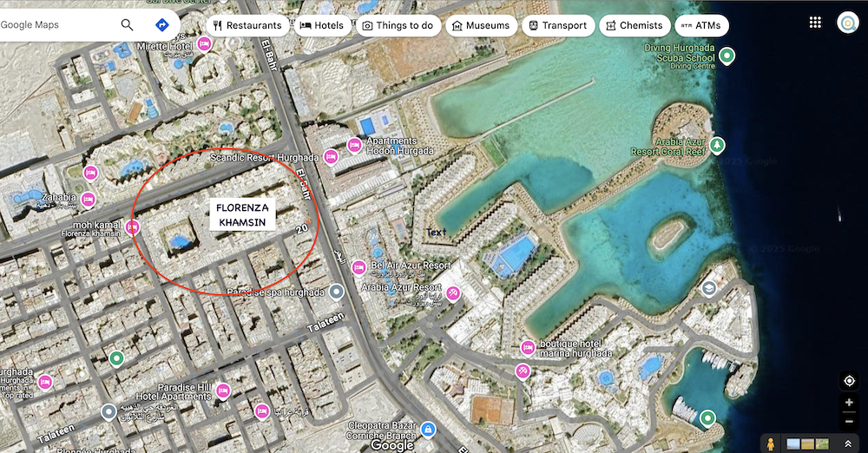Click the Cleopatra Bazar shopping pin
Screen dimensions: 868x453
click(427, 430)
